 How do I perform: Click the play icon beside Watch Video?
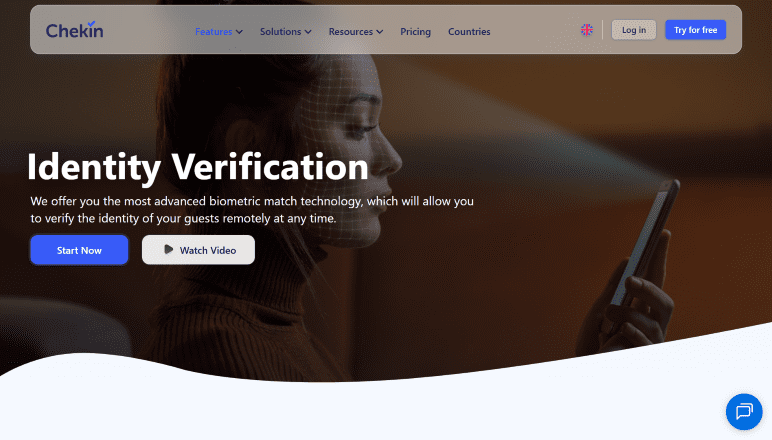pyautogui.click(x=168, y=250)
